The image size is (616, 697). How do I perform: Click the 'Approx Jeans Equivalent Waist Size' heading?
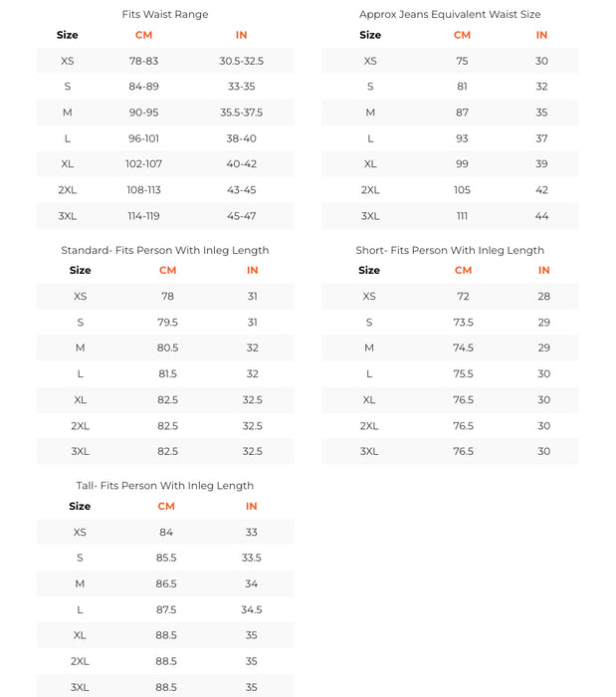(450, 15)
